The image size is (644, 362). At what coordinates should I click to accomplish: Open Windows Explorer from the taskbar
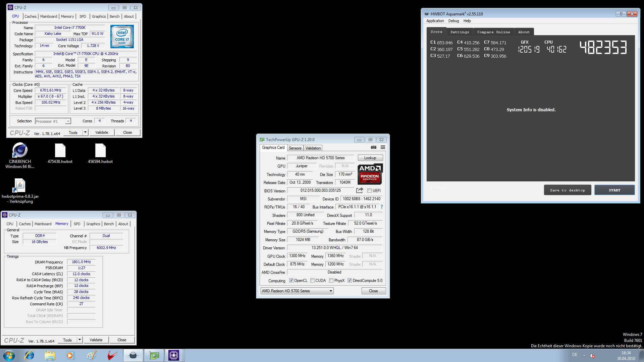pyautogui.click(x=50, y=355)
